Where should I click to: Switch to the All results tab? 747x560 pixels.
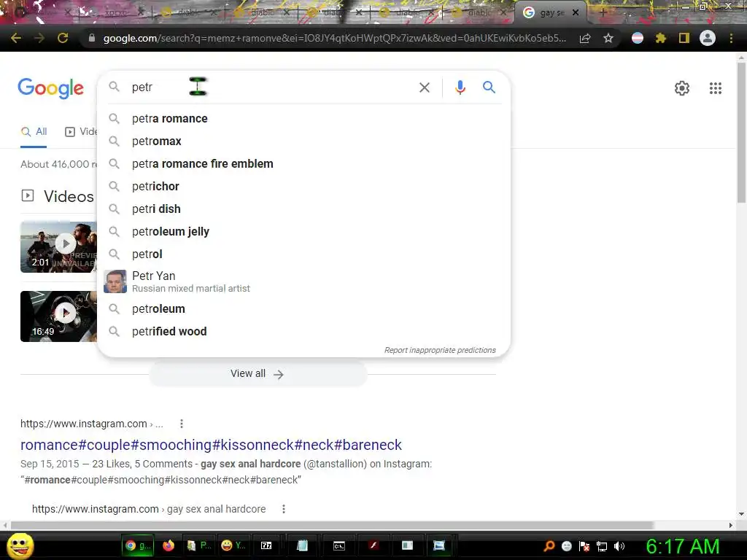pyautogui.click(x=34, y=132)
